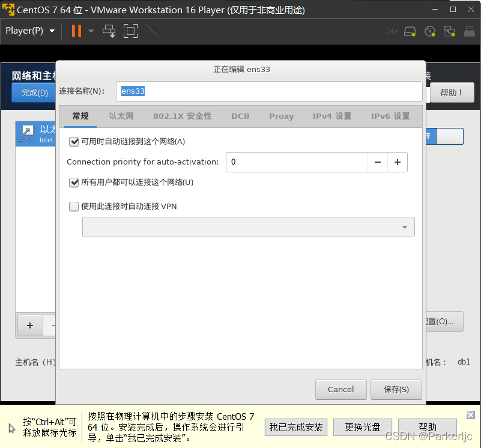This screenshot has width=481, height=448.
Task: Click 帮助 button in the VMware hint bar
Action: pyautogui.click(x=428, y=427)
